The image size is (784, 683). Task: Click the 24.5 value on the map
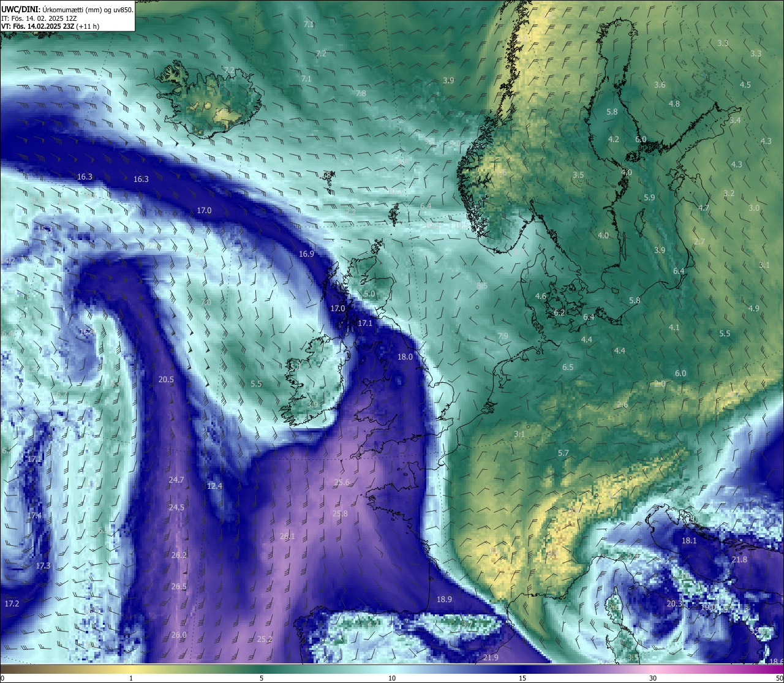(176, 507)
